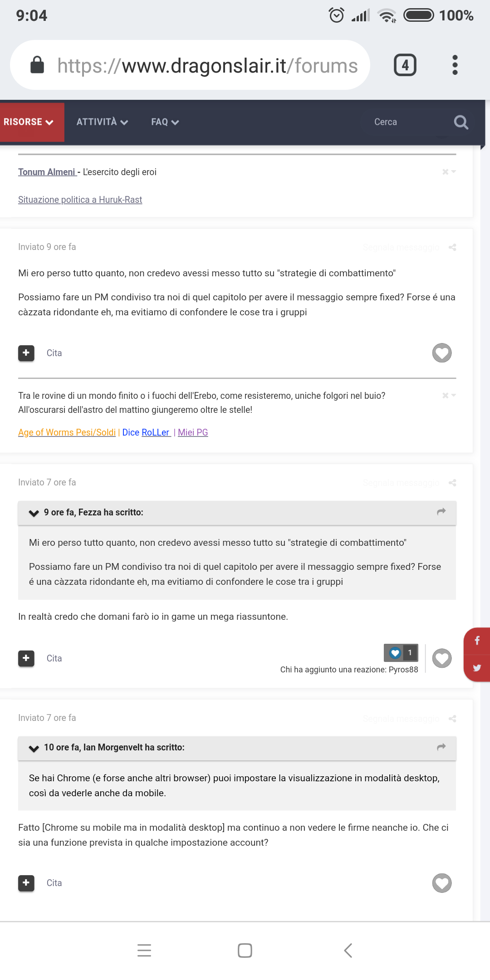490x980 pixels.
Task: Tap the plus multi-quote icon on Fezza's post
Action: pos(26,353)
